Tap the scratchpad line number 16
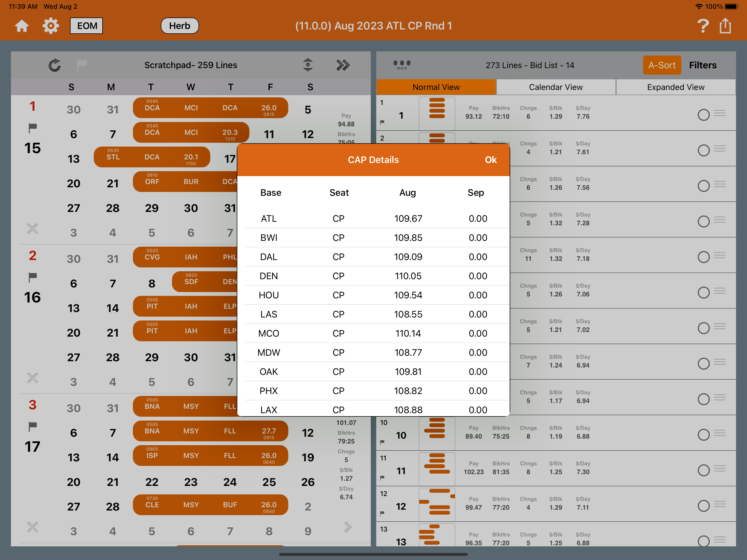This screenshot has width=747, height=560. pos(33,297)
